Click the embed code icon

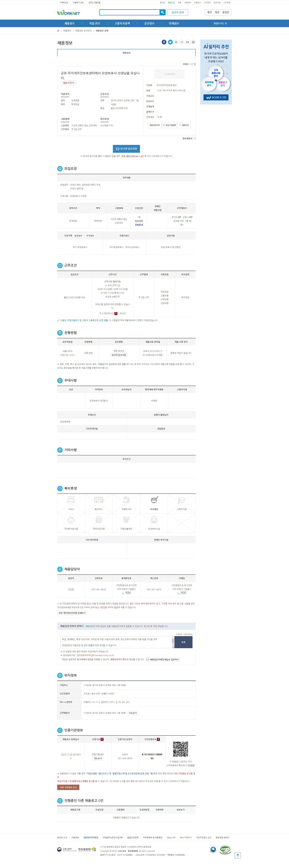pyautogui.click(x=182, y=42)
